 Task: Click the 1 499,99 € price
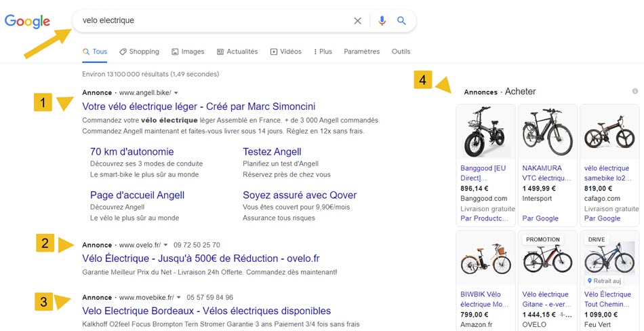coord(539,189)
